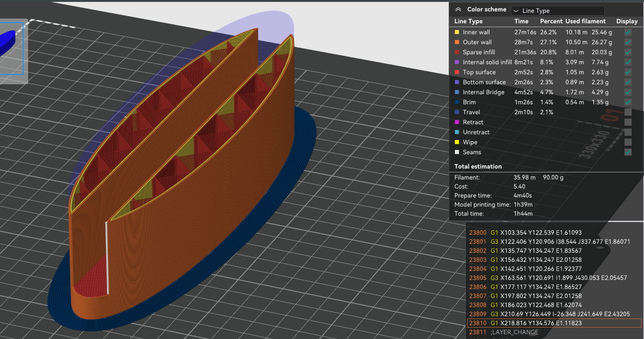Screen dimensions: 644x339
Task: Select the Internal solid infill label
Action: [x=487, y=62]
